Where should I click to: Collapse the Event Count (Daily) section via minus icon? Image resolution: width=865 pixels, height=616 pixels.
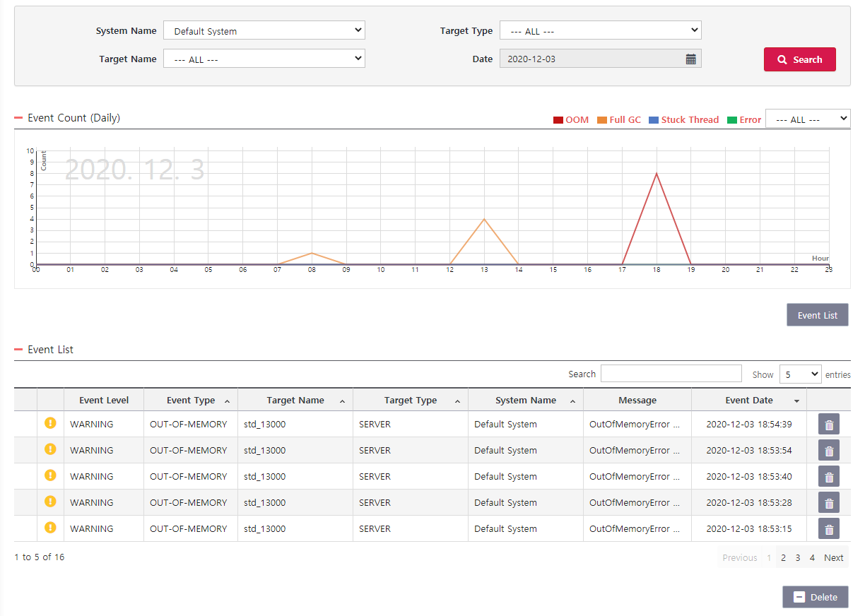point(18,119)
